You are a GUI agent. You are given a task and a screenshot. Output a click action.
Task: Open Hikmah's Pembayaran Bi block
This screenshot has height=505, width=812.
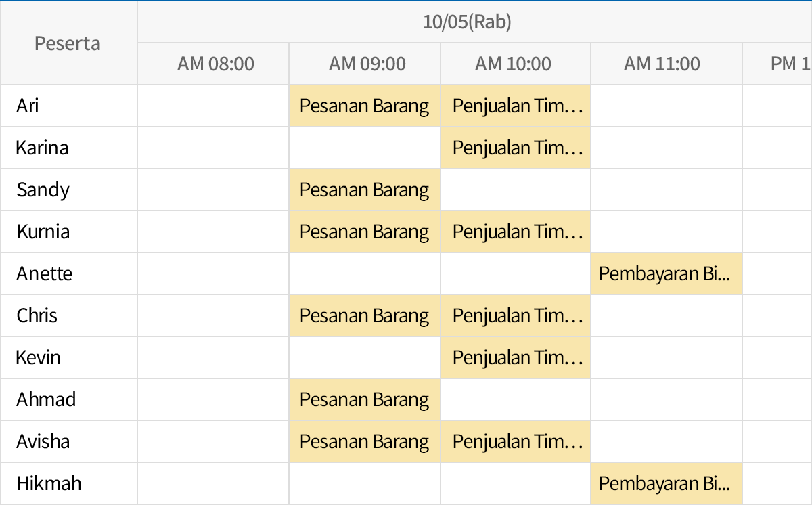tap(666, 483)
